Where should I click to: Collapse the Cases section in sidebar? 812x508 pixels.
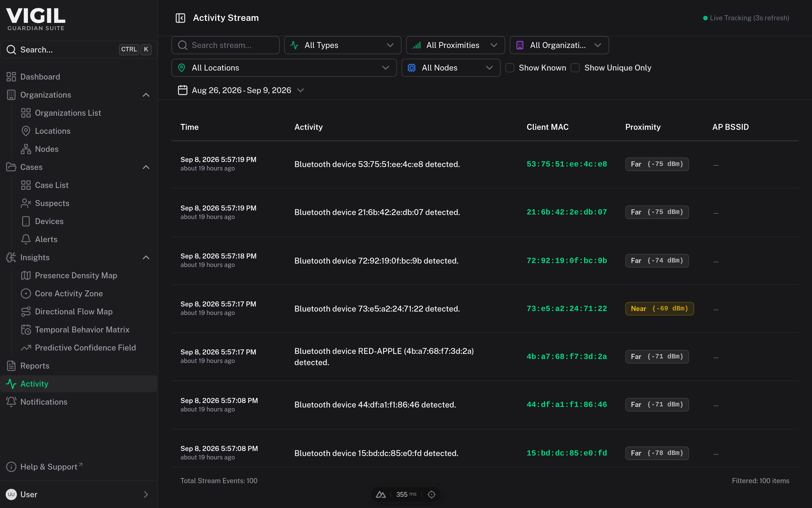pos(146,167)
